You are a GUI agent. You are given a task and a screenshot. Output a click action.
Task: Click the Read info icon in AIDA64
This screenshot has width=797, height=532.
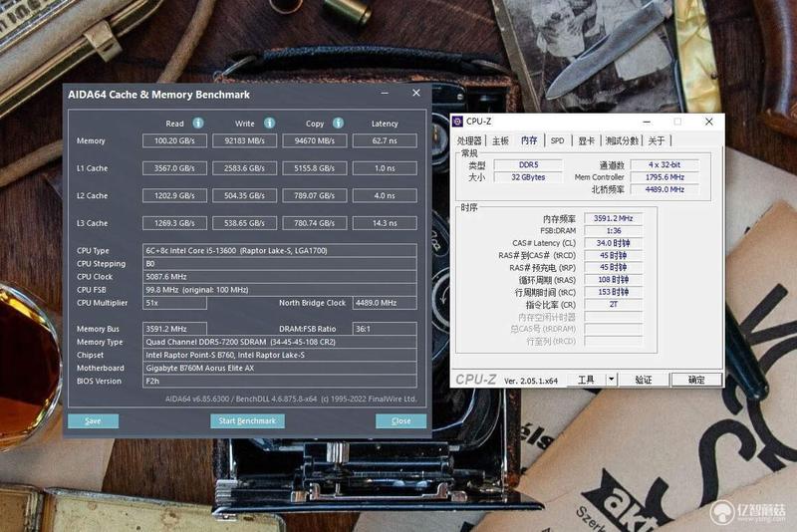[198, 123]
